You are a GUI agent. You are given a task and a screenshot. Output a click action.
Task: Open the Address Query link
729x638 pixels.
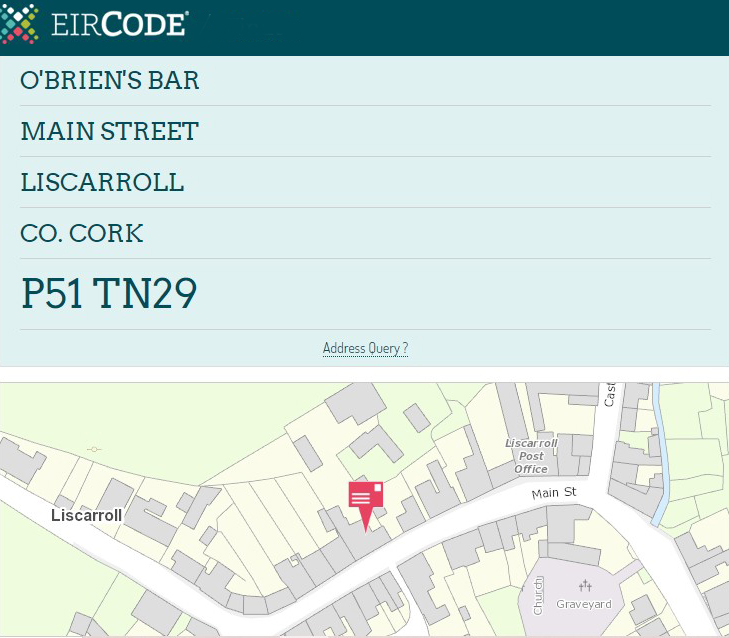[x=365, y=348]
